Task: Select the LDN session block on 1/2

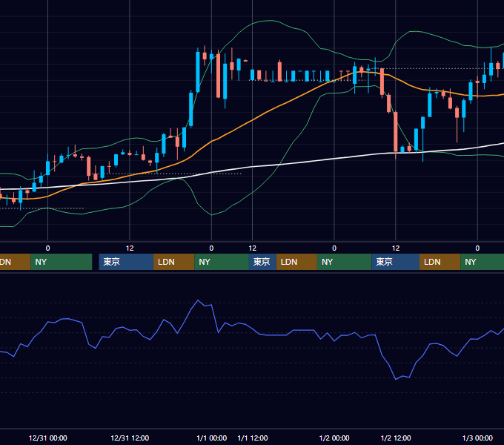Action: tap(440, 262)
